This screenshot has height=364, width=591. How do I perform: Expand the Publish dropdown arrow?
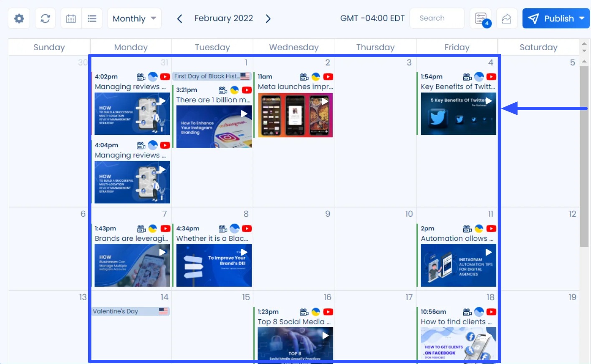pos(582,19)
